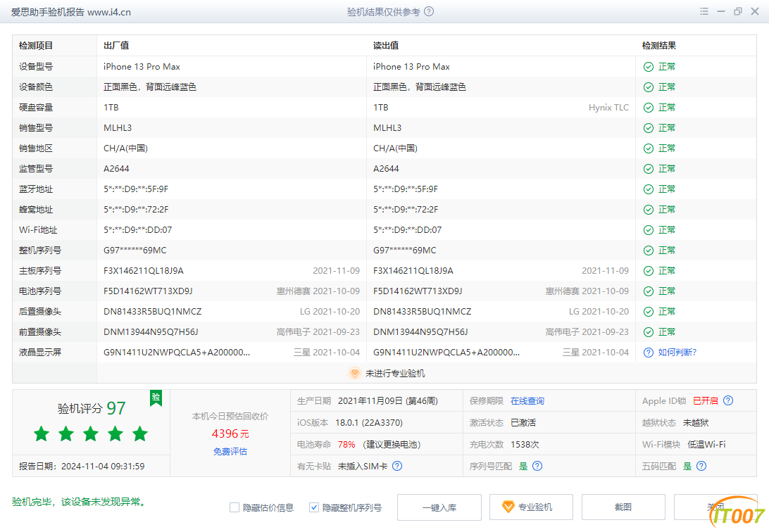Click the green check icon in 整机序列号 row
This screenshot has width=769, height=532.
coord(649,251)
